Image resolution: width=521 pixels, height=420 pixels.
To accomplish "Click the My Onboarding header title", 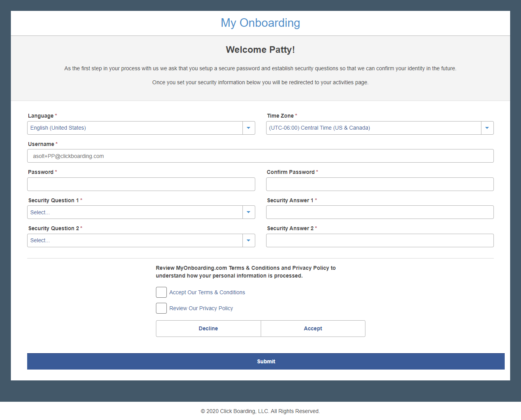I will tap(260, 23).
